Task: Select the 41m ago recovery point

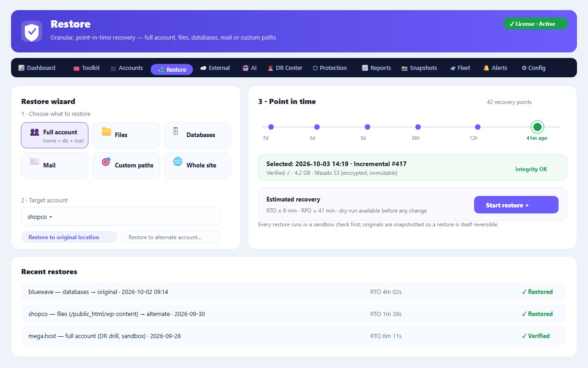Action: click(537, 127)
